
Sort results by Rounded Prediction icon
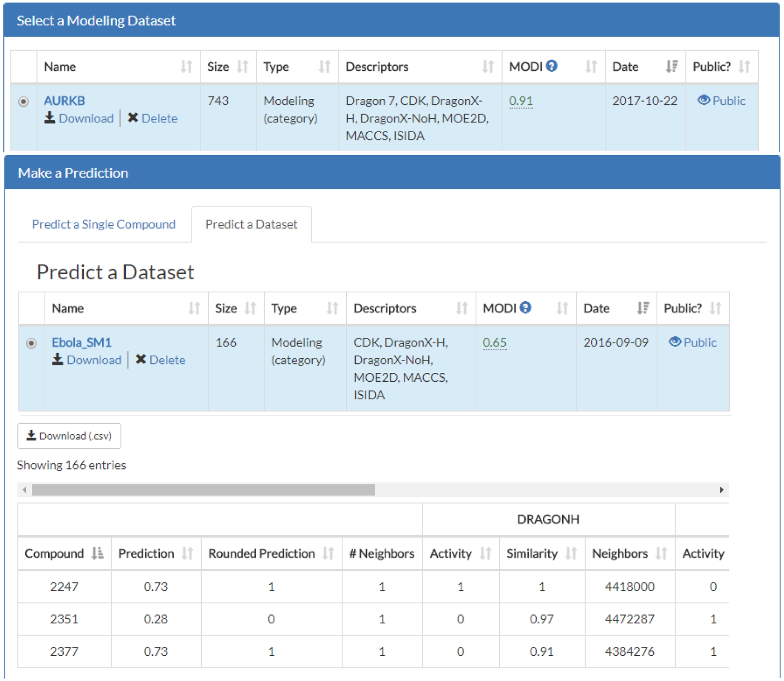tap(328, 554)
